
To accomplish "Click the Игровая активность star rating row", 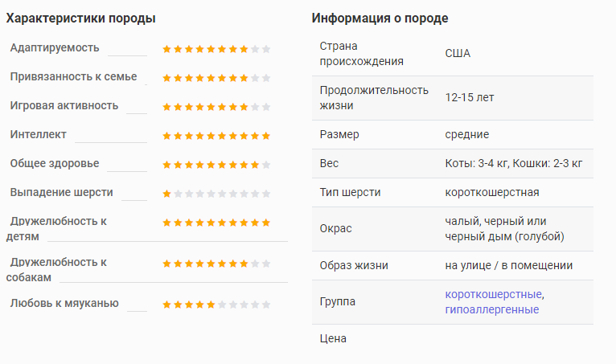I will 216,107.
